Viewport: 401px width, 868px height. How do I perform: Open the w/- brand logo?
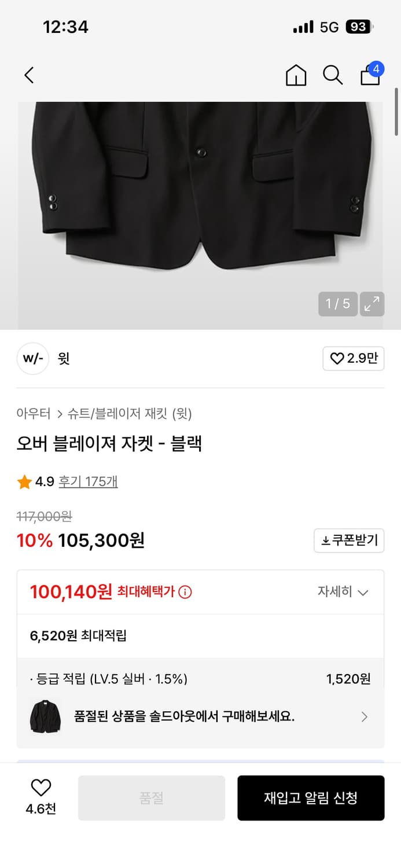(33, 359)
